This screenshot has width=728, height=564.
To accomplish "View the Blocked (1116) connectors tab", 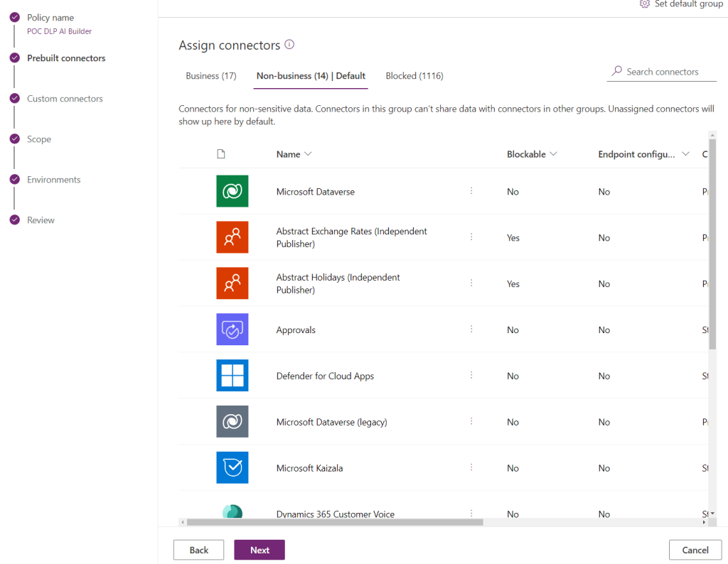I will (x=414, y=75).
